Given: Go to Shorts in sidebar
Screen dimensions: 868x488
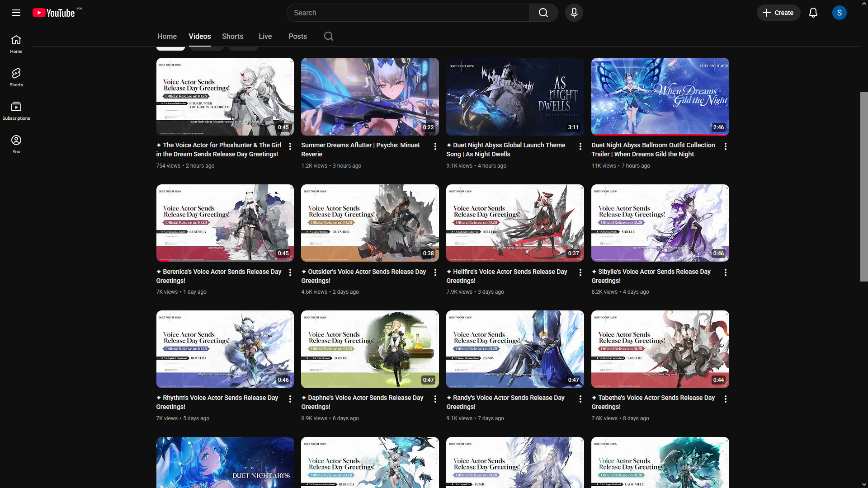Looking at the screenshot, I should (16, 77).
